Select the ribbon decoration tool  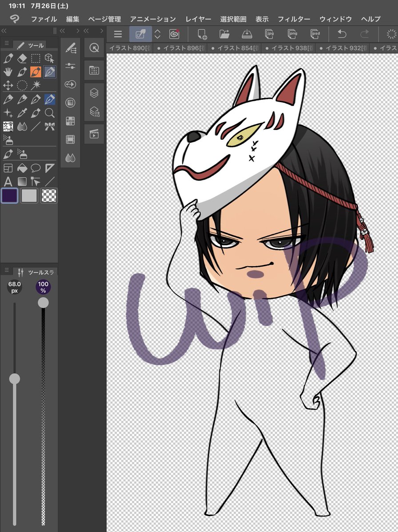pyautogui.click(x=50, y=126)
